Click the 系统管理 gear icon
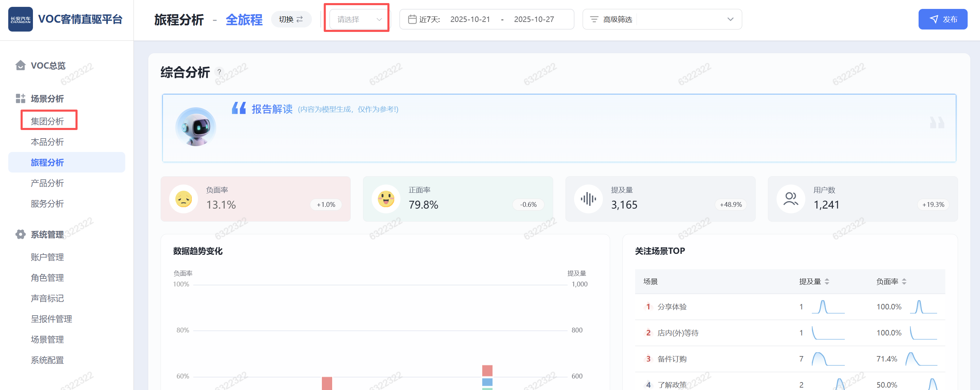 tap(21, 234)
